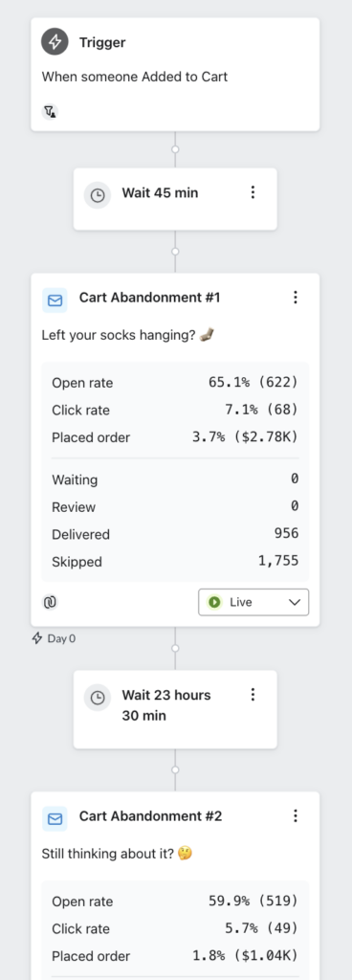Select the Cart Abandonment #2 title
Viewport: 352px width, 980px height.
tap(150, 815)
